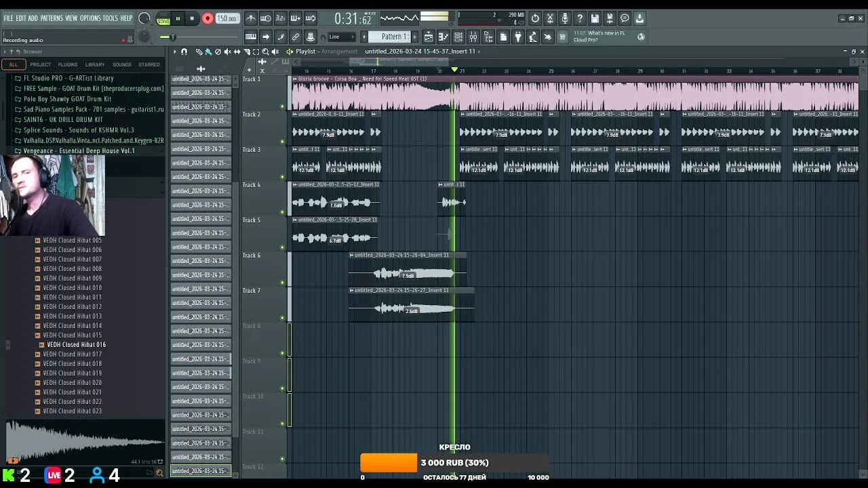
Task: Toggle the Playlist snap magnet icon
Action: (x=184, y=52)
